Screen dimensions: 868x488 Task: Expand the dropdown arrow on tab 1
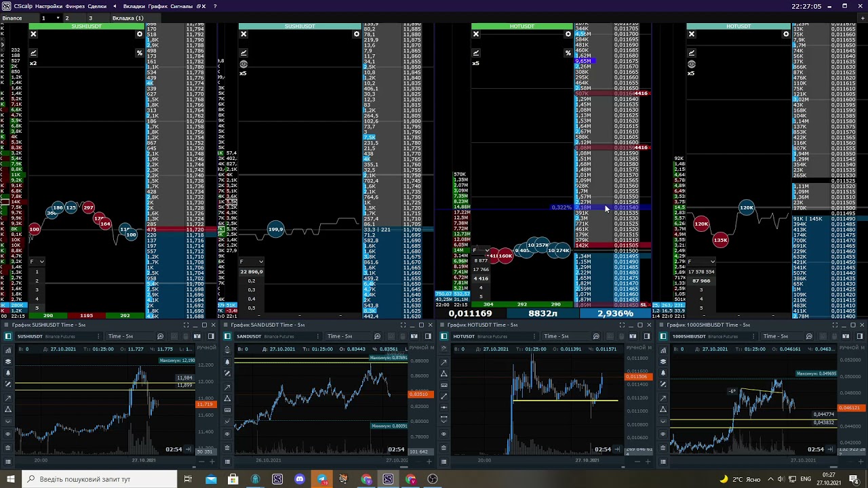point(57,18)
